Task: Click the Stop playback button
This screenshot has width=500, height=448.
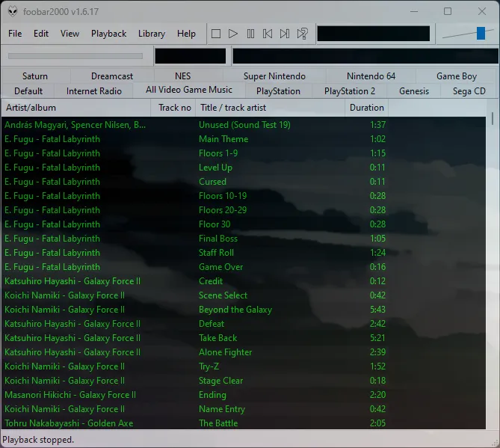Action: [216, 34]
